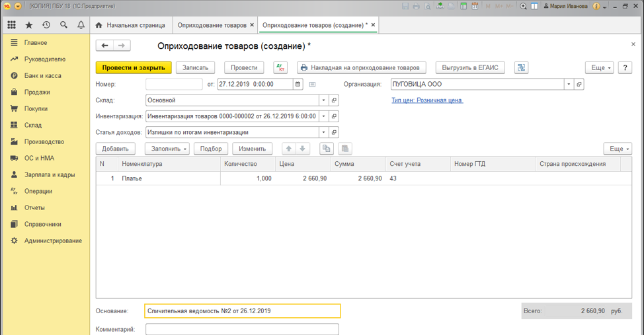Expand the Склад dropdown list

tap(323, 100)
